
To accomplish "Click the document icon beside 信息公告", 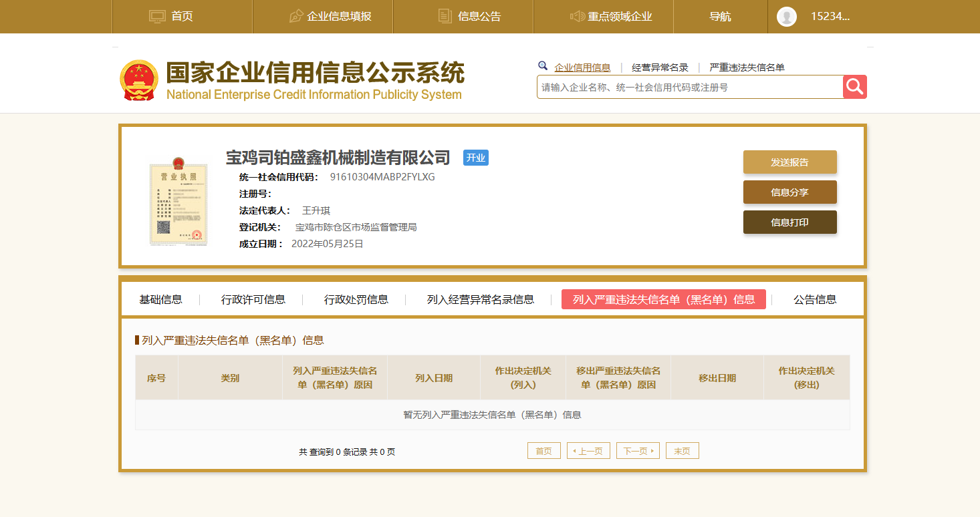I will 445,17.
